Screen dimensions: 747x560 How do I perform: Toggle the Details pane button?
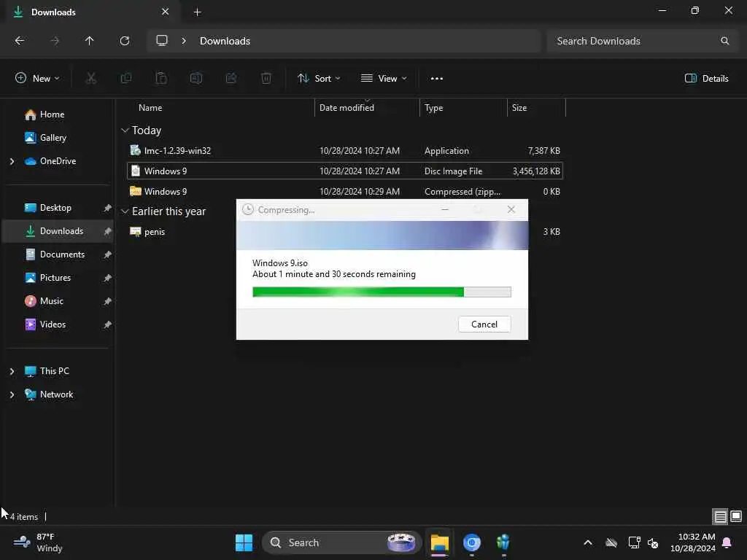[x=706, y=79]
